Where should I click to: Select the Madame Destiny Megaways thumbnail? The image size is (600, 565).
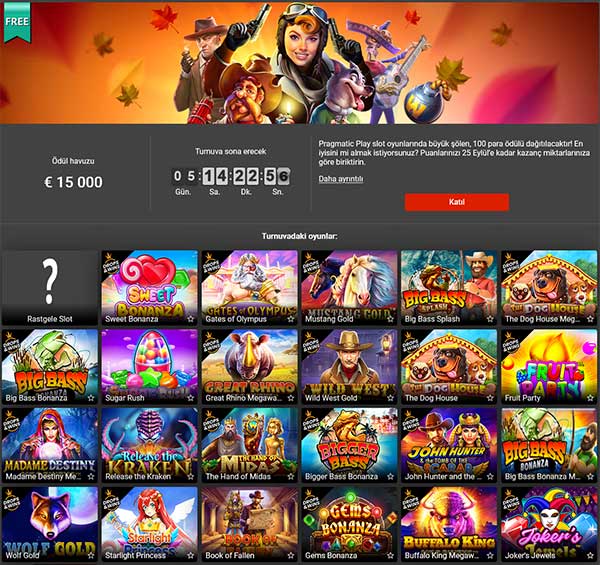[50, 445]
